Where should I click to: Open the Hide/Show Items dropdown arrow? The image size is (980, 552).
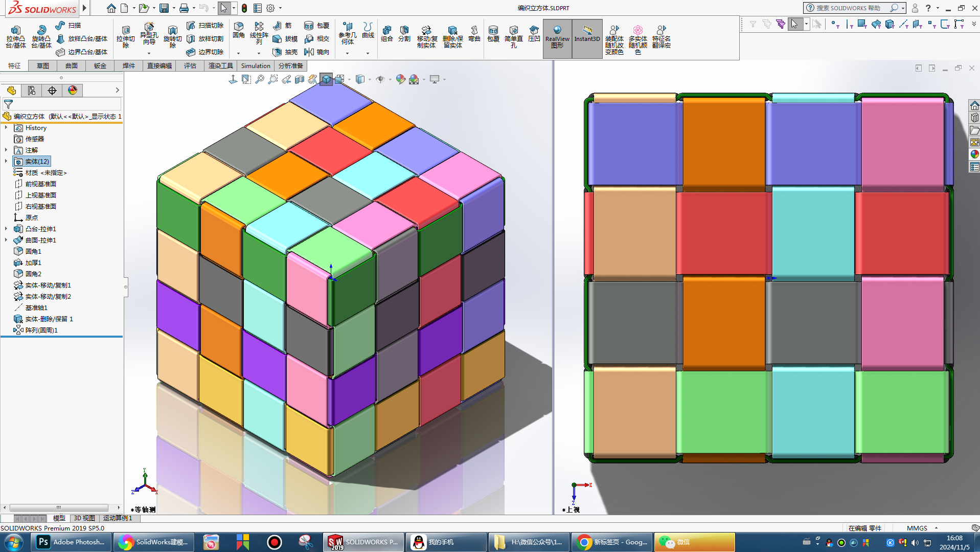[390, 79]
